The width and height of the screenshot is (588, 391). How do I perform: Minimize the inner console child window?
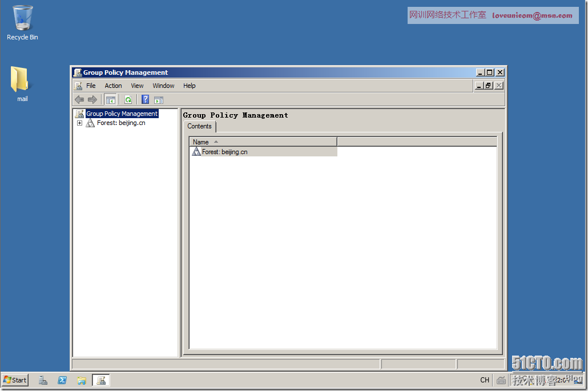click(x=479, y=86)
